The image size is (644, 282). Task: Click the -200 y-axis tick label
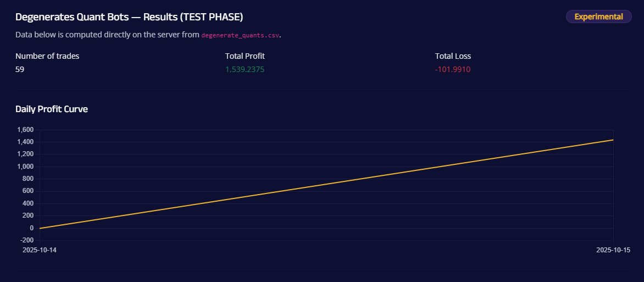coord(27,240)
